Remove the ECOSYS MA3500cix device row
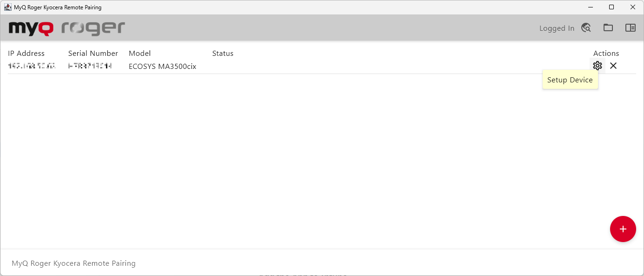Viewport: 644px width, 276px height. [x=613, y=66]
